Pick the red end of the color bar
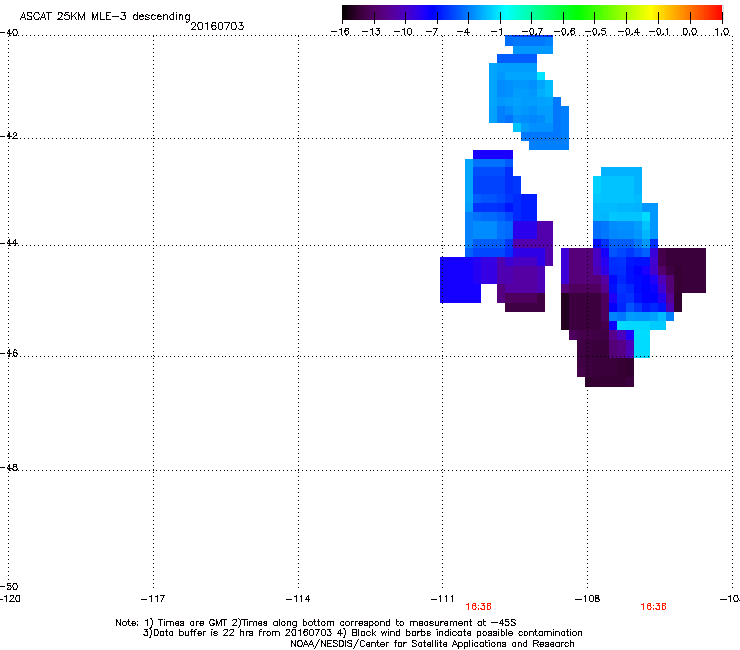Viewport: 740px width, 650px height. 715,13
